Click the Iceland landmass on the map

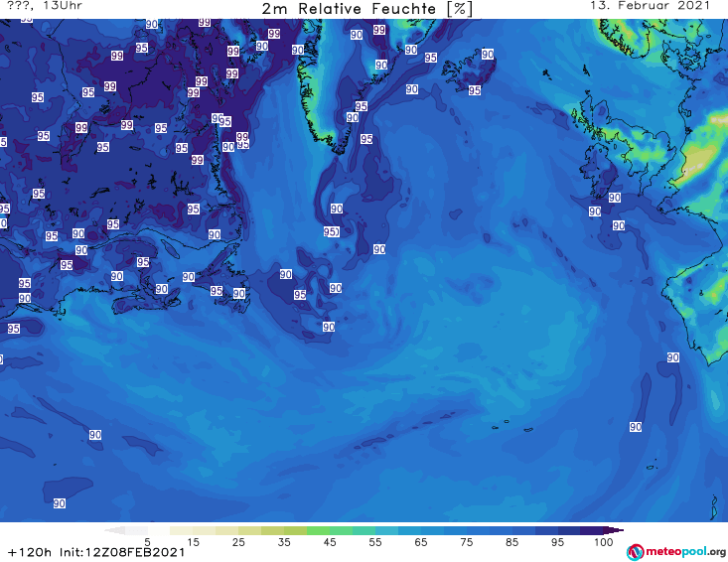[469, 70]
